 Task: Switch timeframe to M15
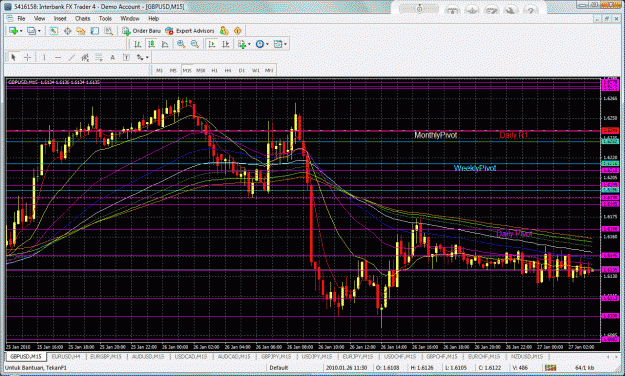coord(187,70)
